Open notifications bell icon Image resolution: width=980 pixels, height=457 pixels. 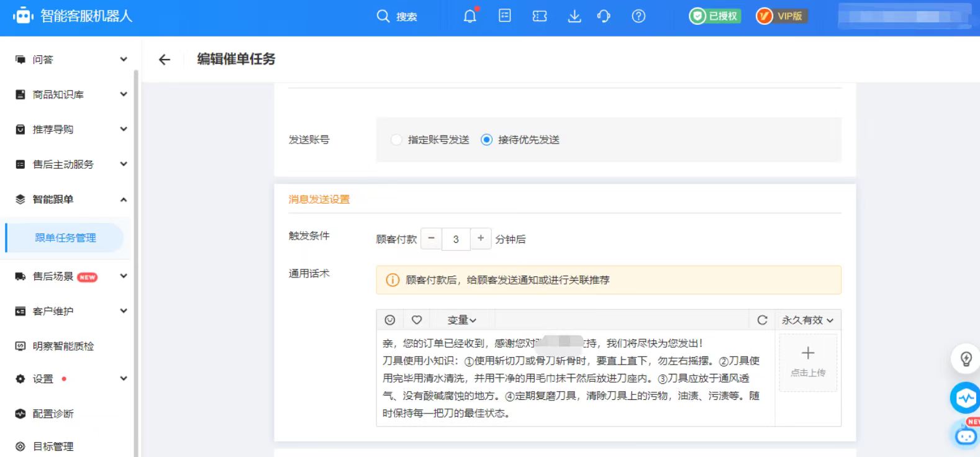471,16
